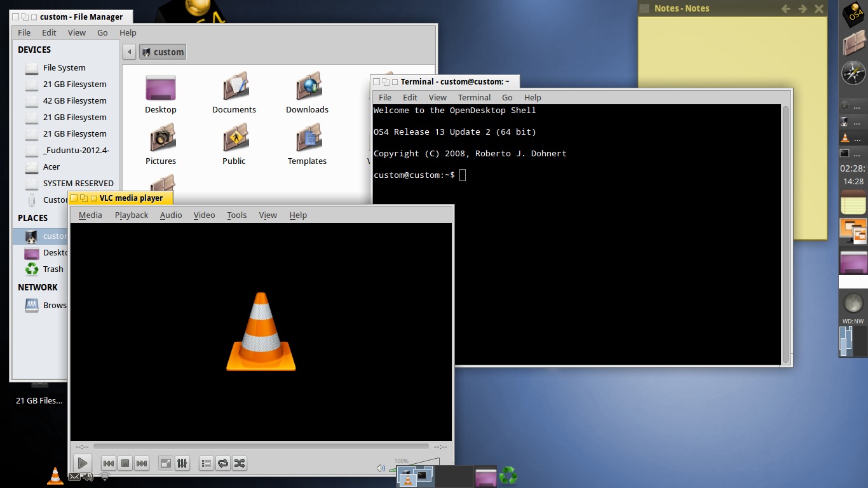Open the OS4 menu cube icon
Screen dimensions: 868x488
pyautogui.click(x=853, y=15)
